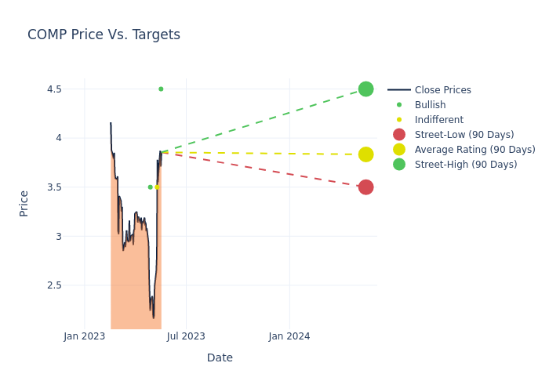Toggle Average Rating (90 Days) legend label

[474, 150]
